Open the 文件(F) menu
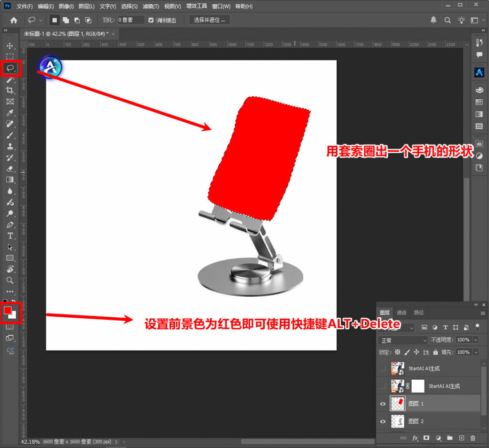489x448 pixels. (x=25, y=6)
